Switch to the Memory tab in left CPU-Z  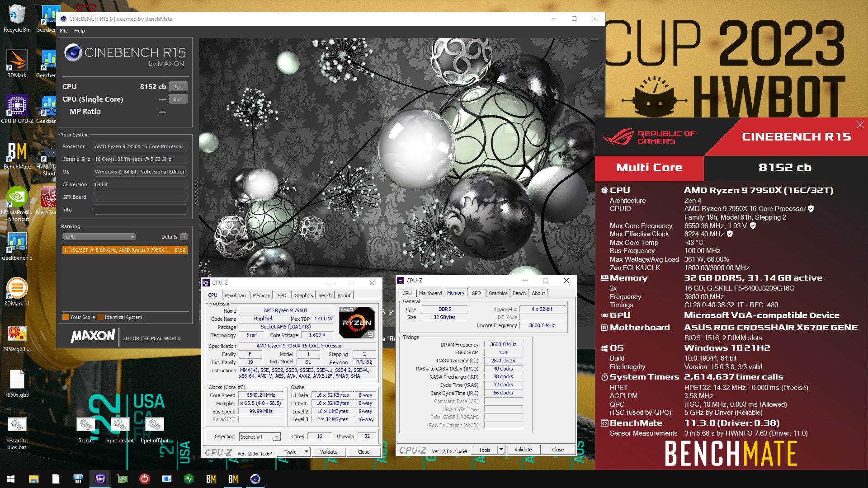[261, 296]
